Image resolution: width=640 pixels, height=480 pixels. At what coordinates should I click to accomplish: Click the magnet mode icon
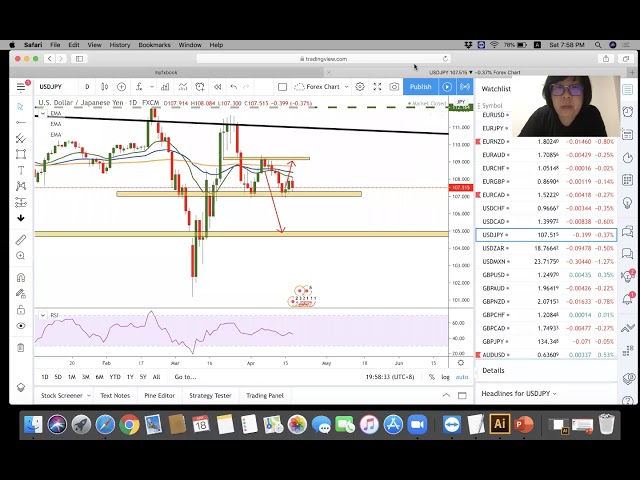pos(20,275)
